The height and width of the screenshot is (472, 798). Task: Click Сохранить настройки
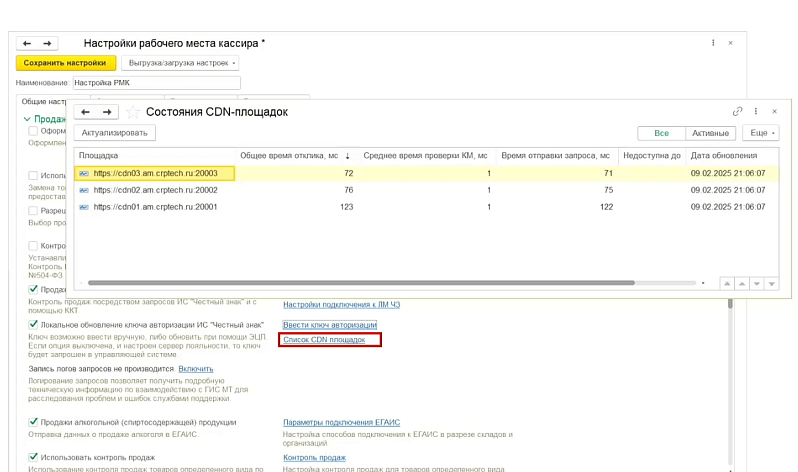coord(66,63)
